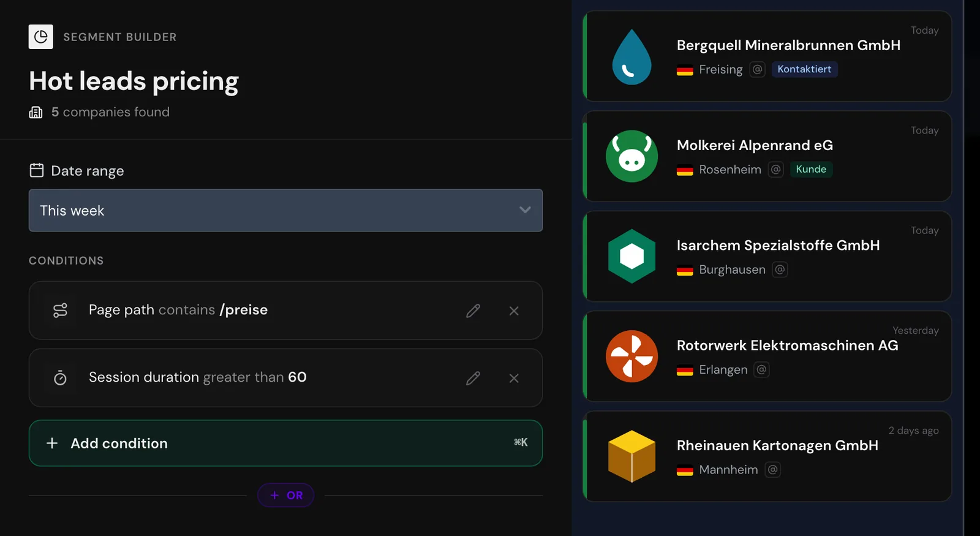Viewport: 980px width, 536px height.
Task: Edit the Page path contains /preise condition
Action: tap(473, 311)
